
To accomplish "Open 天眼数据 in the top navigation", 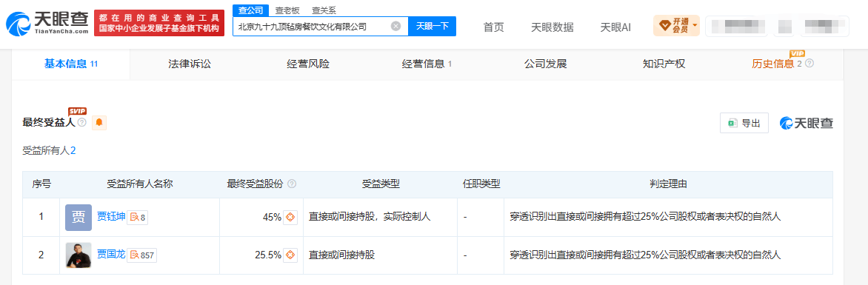I will tap(552, 27).
